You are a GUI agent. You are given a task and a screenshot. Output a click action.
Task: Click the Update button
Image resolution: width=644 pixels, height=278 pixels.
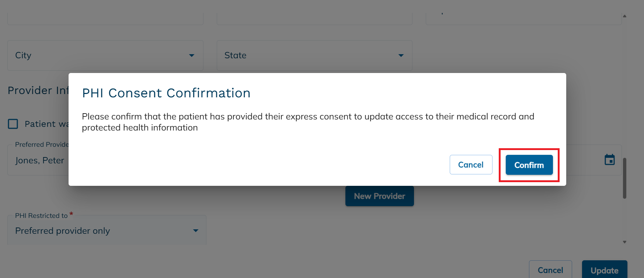(604, 270)
